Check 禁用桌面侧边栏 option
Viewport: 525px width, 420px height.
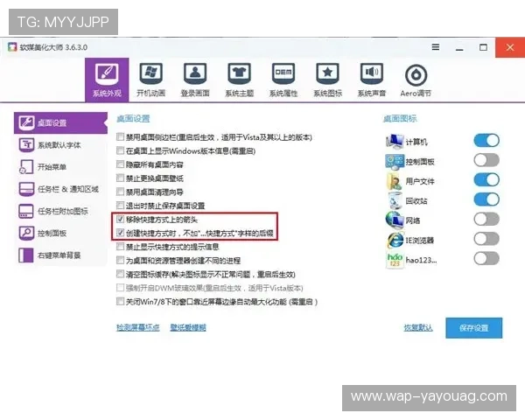(120, 136)
